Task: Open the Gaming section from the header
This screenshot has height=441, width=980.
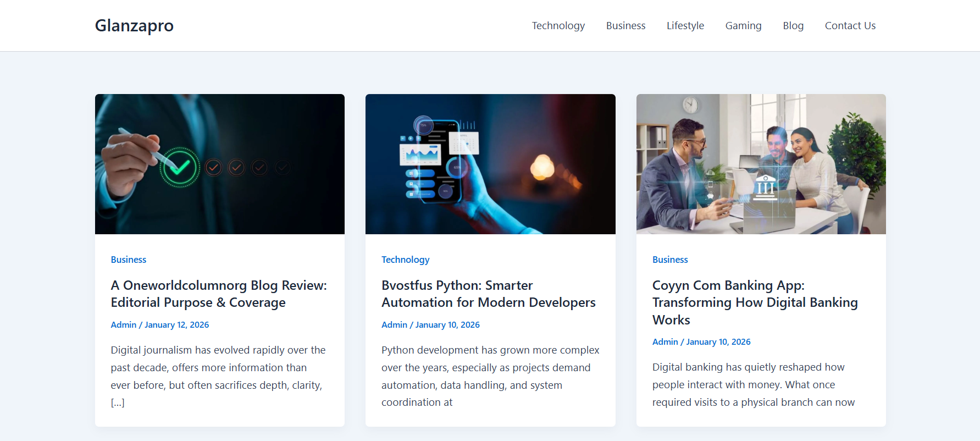Action: tap(743, 26)
